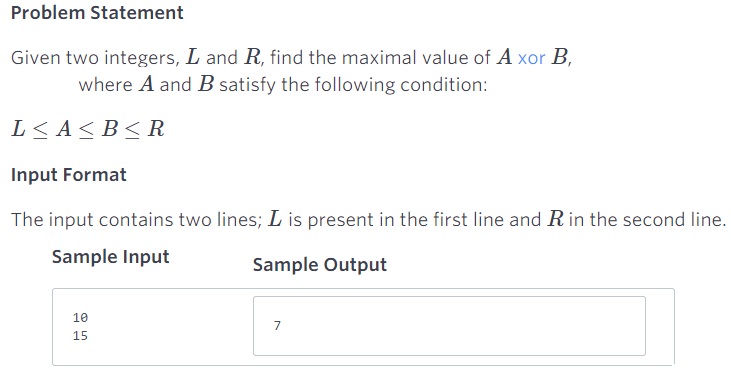Screen dimensions: 731x372
Task: Click the phrase 'find the maximal value of'
Action: pos(380,58)
